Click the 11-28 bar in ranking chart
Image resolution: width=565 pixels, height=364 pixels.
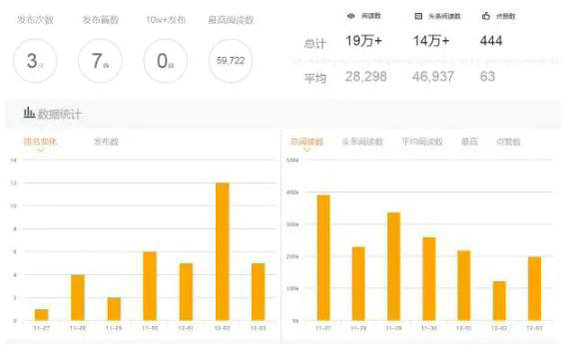tap(78, 298)
